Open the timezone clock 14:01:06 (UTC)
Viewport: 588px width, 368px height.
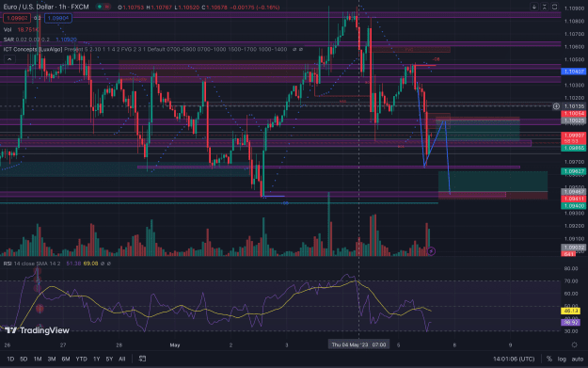click(x=514, y=359)
